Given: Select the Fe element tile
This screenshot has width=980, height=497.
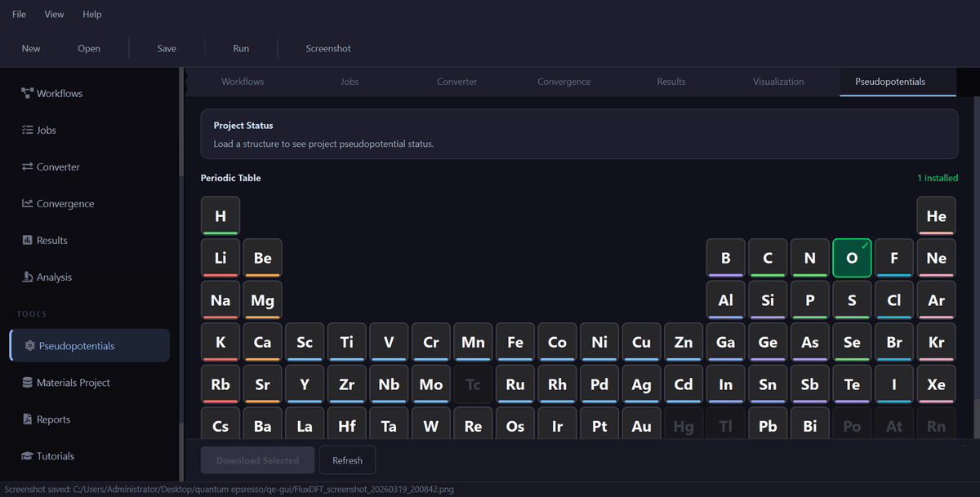Looking at the screenshot, I should pos(515,342).
